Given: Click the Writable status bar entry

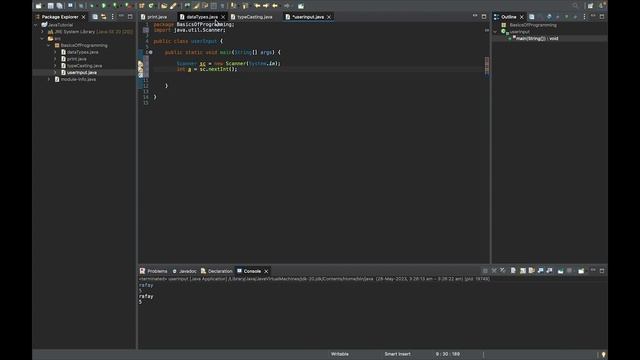Looking at the screenshot, I should [x=340, y=354].
